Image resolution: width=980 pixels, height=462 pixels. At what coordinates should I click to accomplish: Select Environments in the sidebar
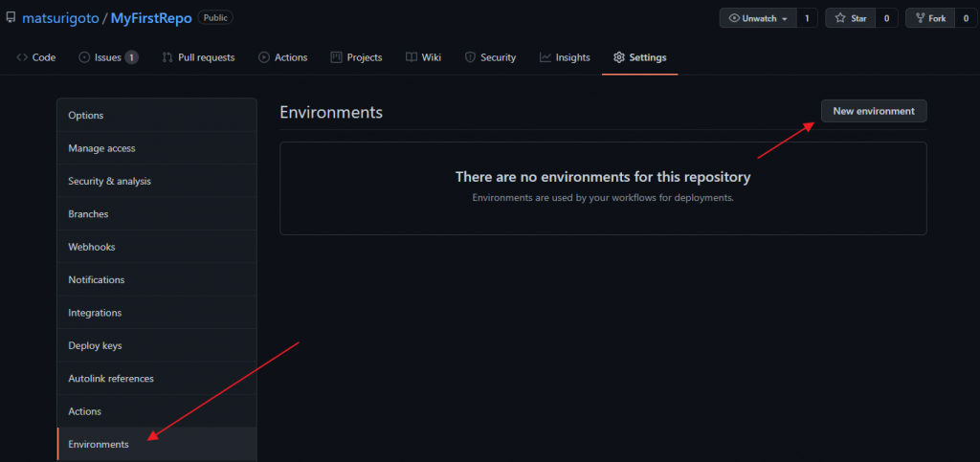pyautogui.click(x=157, y=445)
